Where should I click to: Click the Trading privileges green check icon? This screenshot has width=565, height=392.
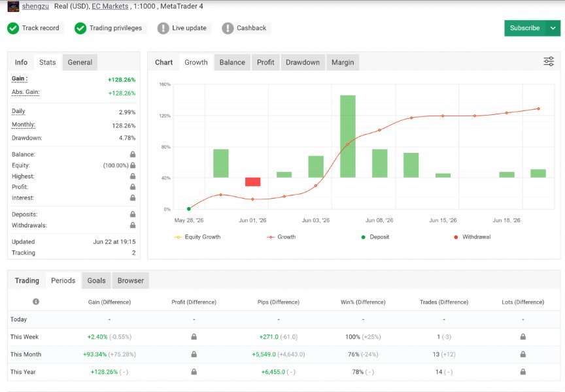point(80,28)
